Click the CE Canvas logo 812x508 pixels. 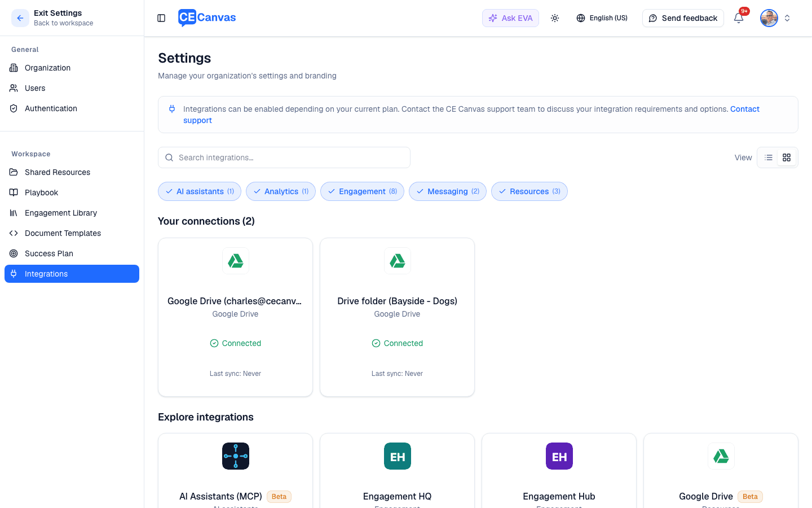(207, 18)
